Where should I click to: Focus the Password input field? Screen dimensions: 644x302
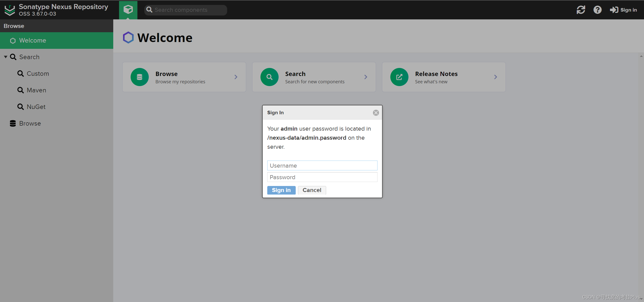(322, 177)
